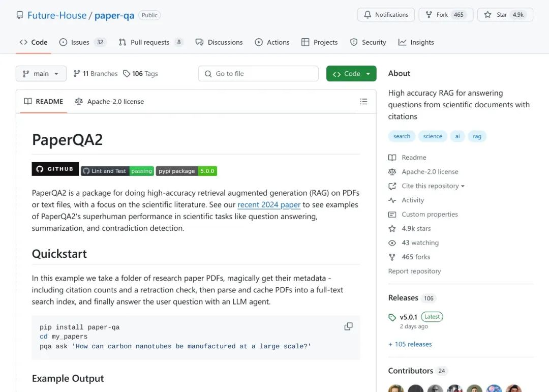Click the science topic tag

[433, 136]
